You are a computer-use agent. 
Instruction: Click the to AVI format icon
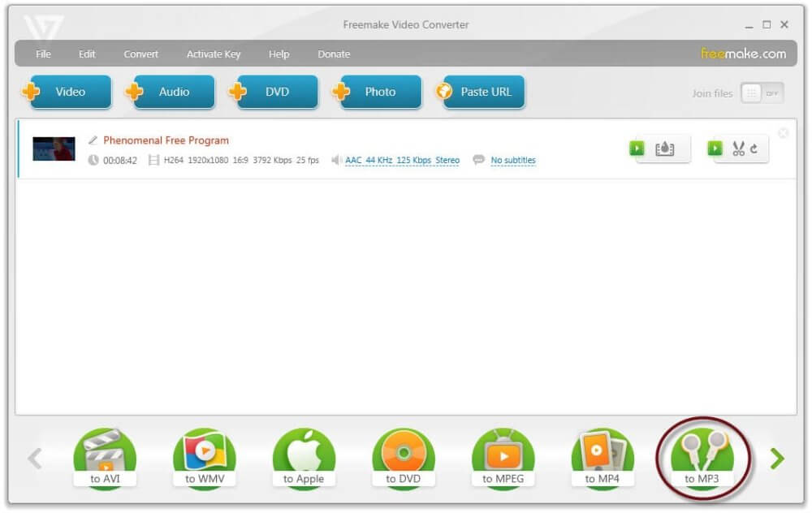[105, 458]
